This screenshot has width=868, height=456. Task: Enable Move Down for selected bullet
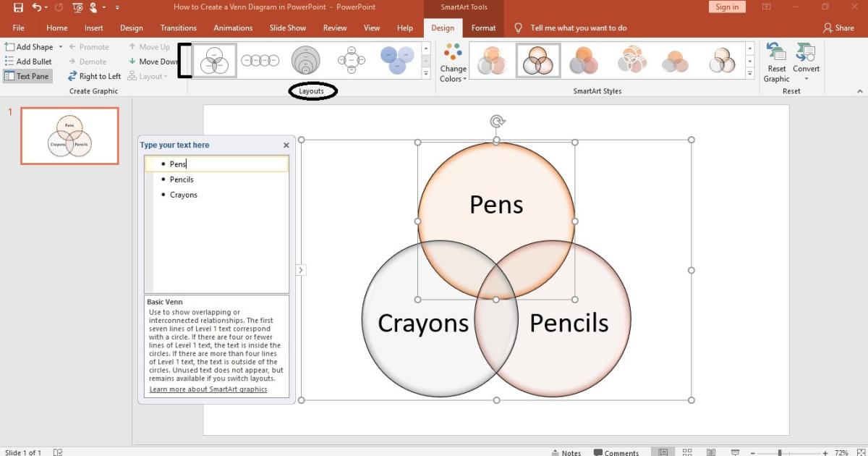pos(153,61)
